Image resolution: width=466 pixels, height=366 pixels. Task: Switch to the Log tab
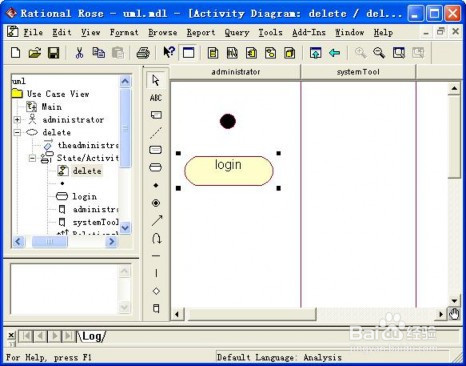click(x=92, y=336)
